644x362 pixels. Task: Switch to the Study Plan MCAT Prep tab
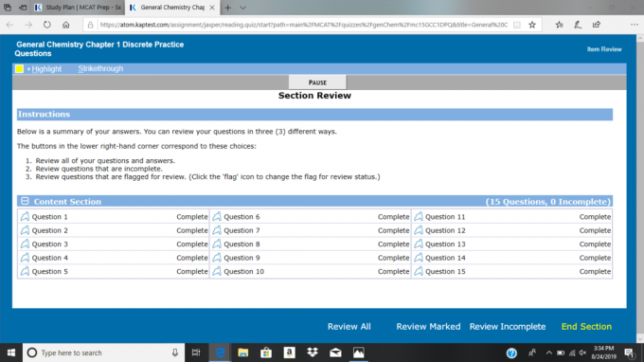tap(78, 8)
